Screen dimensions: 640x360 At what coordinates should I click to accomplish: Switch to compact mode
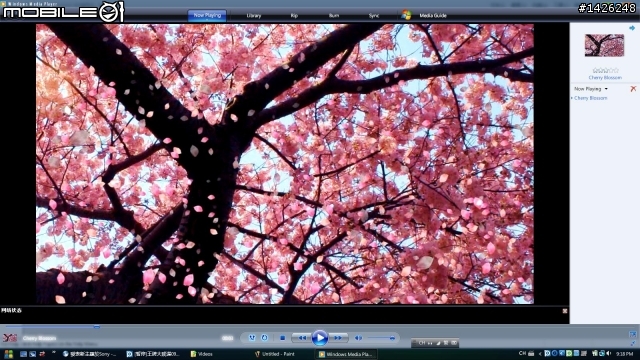tap(633, 344)
